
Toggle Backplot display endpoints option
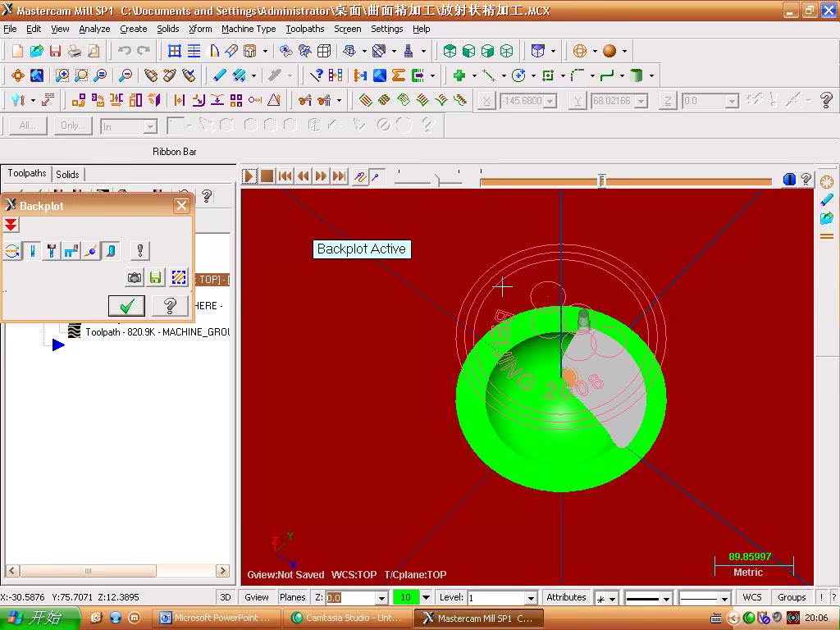coord(90,251)
